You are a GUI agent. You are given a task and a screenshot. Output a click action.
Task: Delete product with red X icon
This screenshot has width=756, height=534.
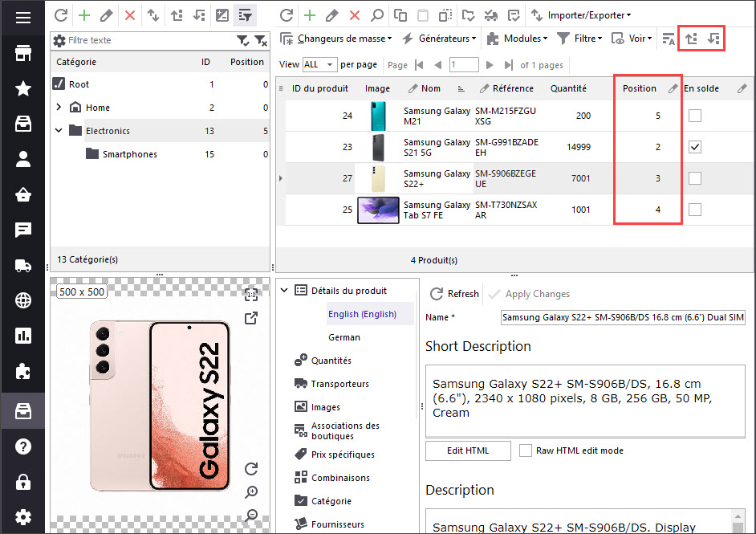coord(355,15)
